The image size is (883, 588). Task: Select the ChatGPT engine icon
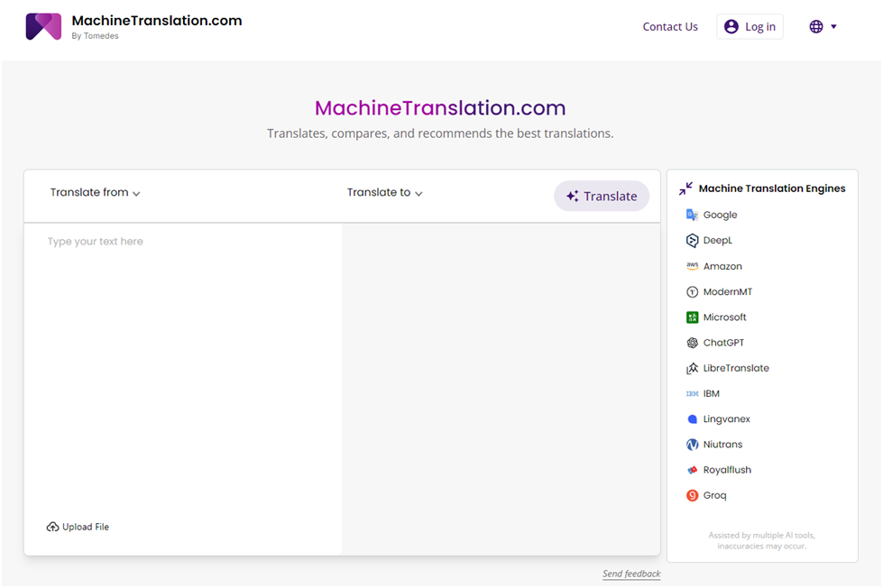coord(691,343)
